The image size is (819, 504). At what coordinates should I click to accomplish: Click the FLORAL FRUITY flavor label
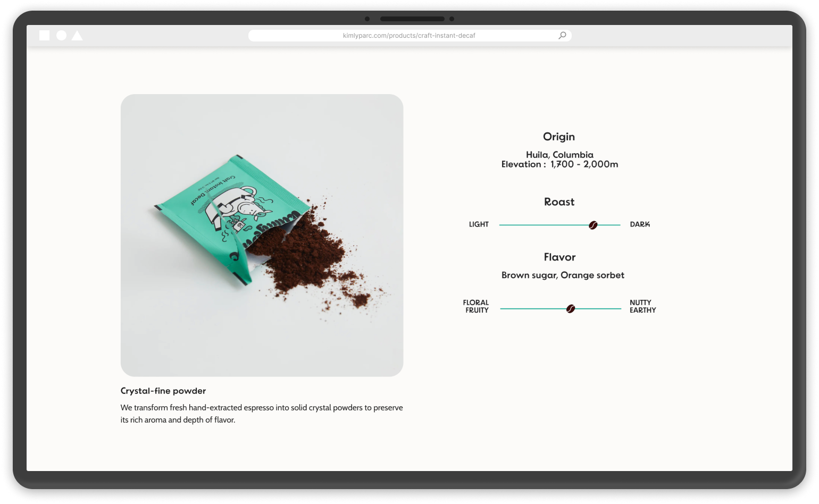click(476, 306)
